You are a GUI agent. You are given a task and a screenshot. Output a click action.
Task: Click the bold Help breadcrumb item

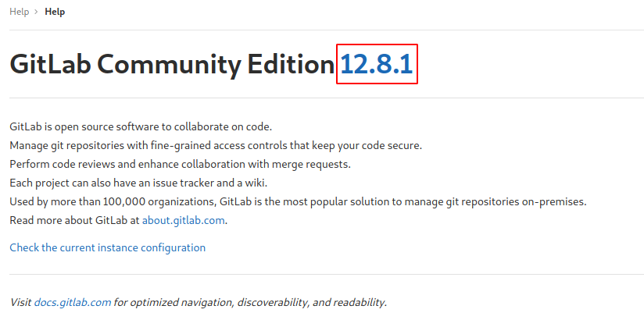pos(55,12)
